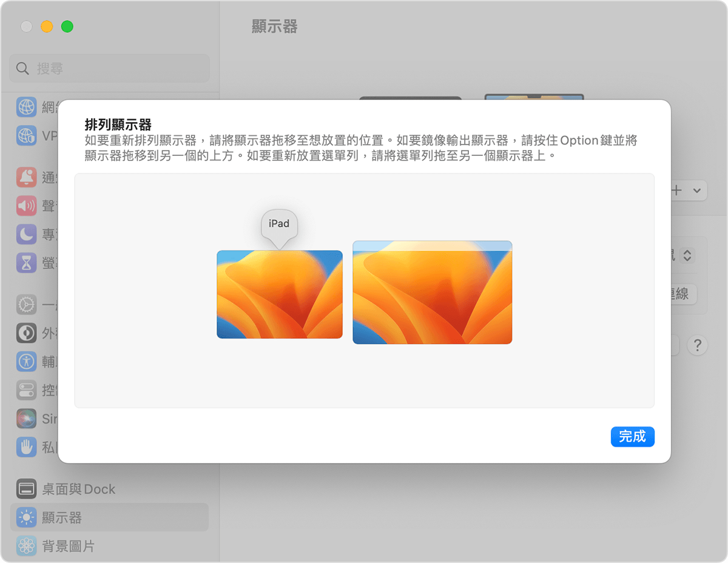728x563 pixels.
Task: Click the 搜尋 search field
Action: (109, 69)
